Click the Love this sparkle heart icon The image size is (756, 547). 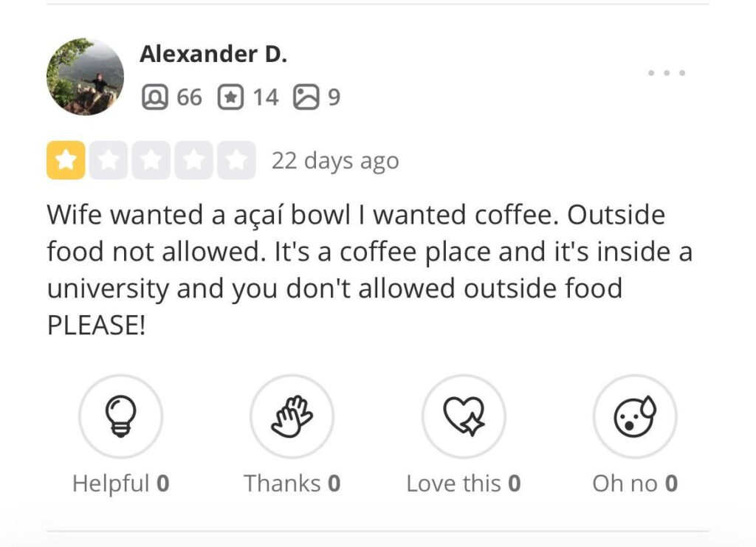pyautogui.click(x=463, y=416)
